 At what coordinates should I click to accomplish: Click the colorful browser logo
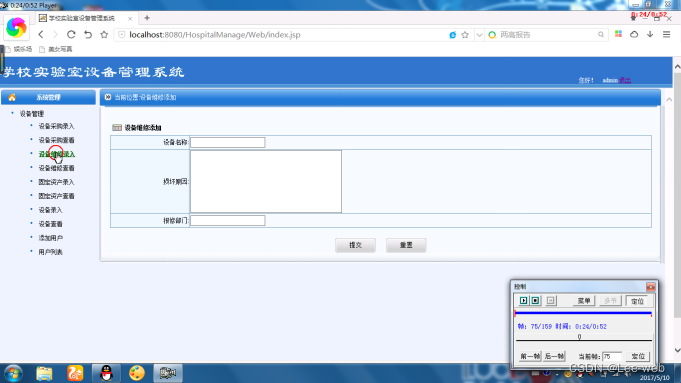[16, 27]
